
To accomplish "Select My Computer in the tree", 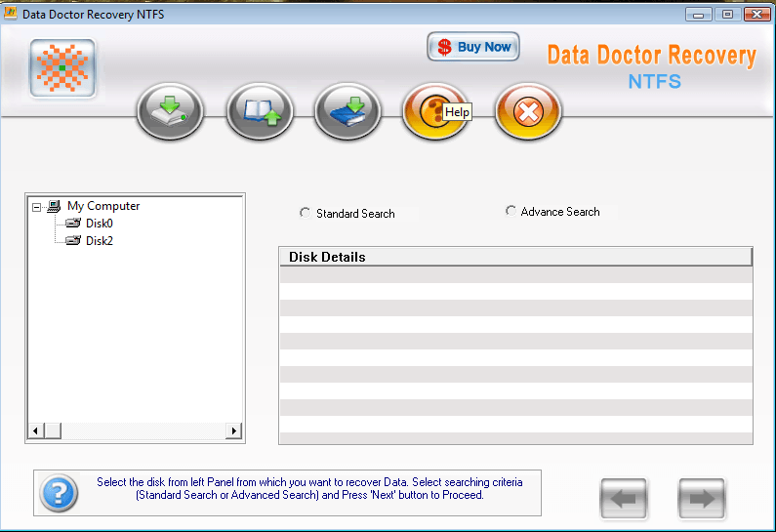I will coord(103,206).
